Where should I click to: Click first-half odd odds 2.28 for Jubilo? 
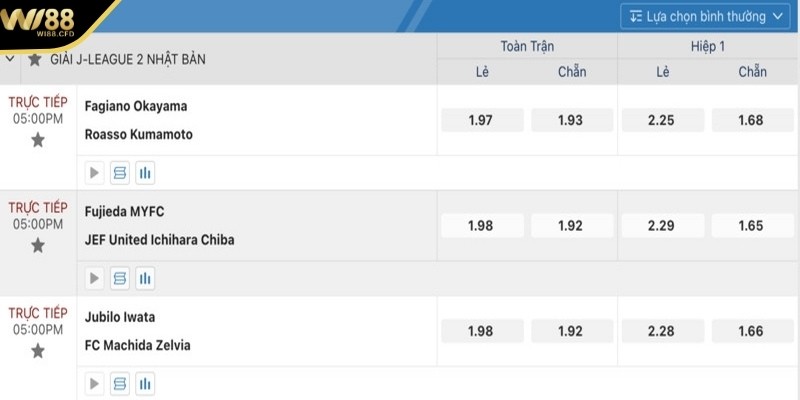pyautogui.click(x=661, y=330)
